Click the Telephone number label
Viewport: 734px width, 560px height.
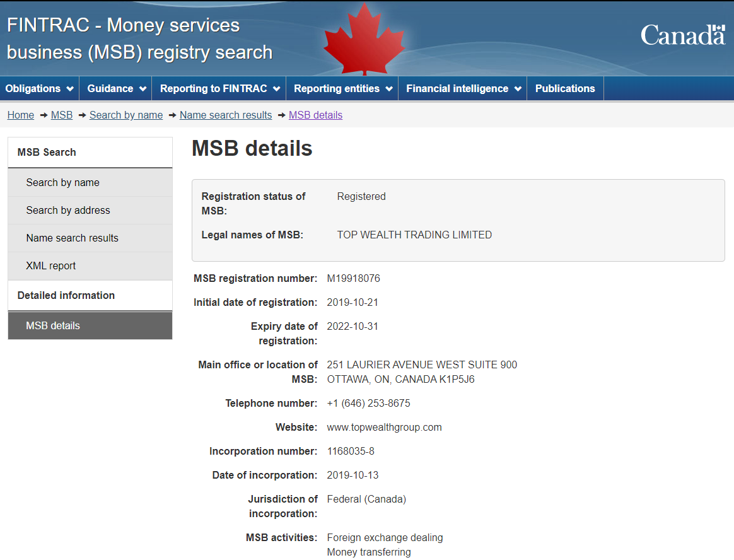[x=271, y=403]
